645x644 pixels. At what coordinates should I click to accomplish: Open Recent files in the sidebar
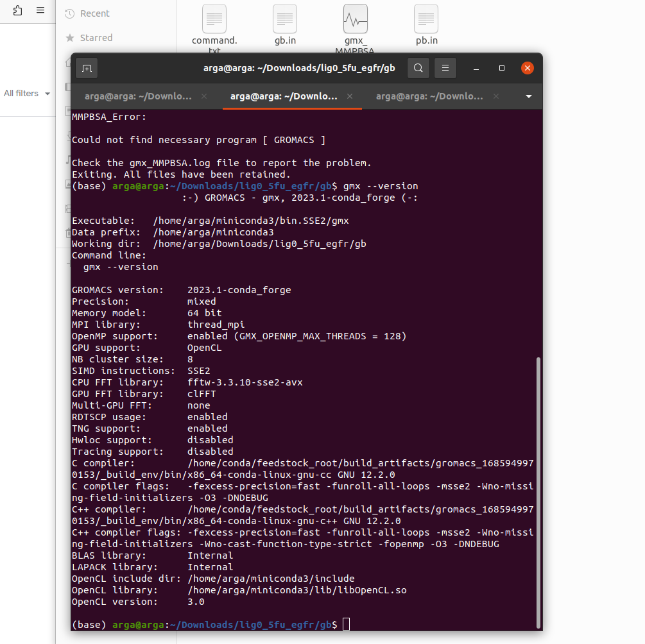[x=94, y=13]
